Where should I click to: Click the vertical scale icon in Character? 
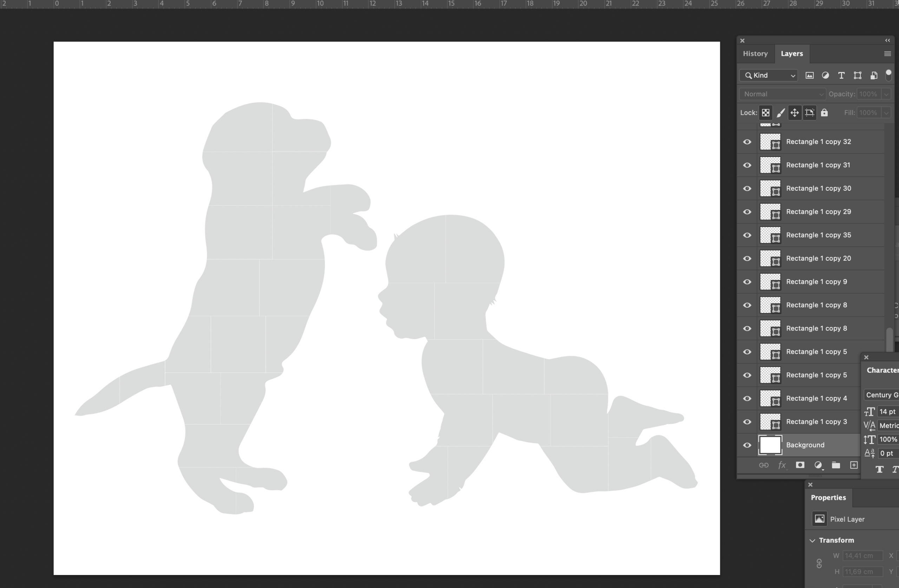pos(870,439)
